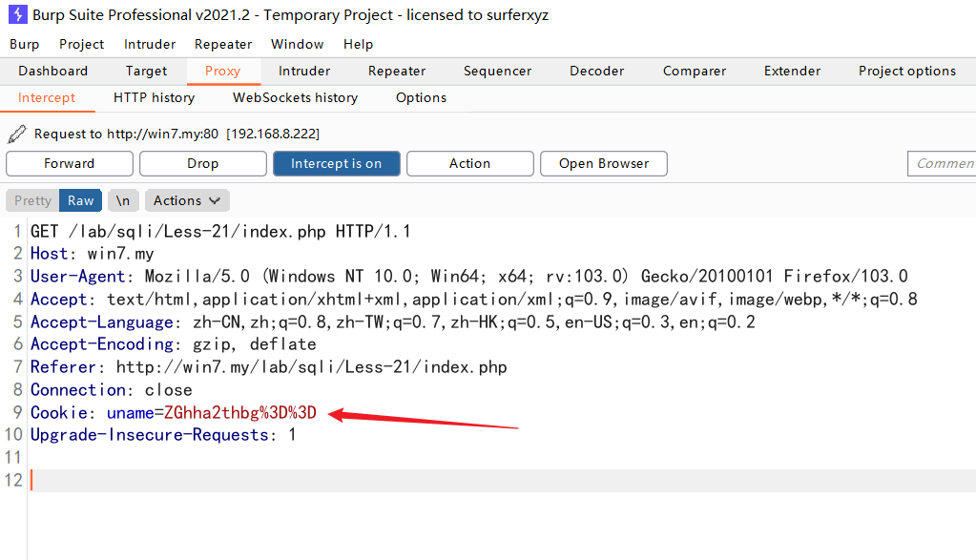Click the Comment input field
The image size is (976, 560).
(x=942, y=163)
